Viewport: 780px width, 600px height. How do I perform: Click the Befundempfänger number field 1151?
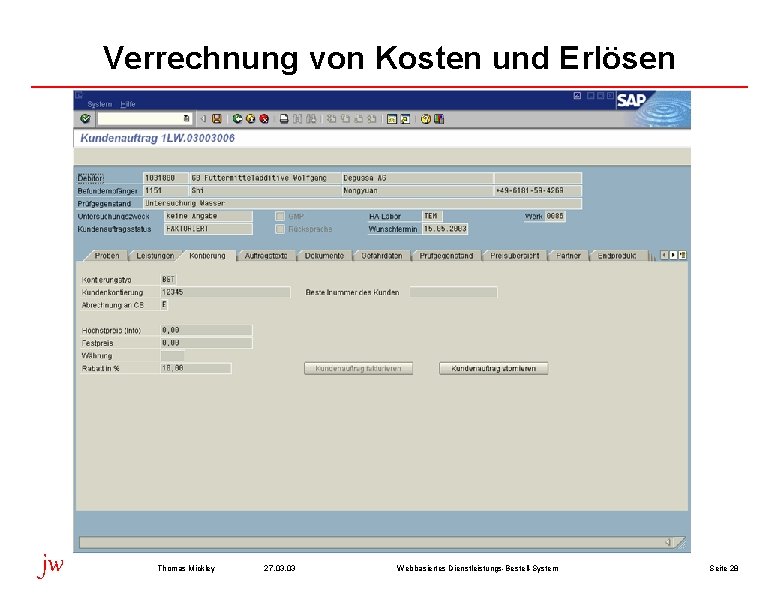166,191
